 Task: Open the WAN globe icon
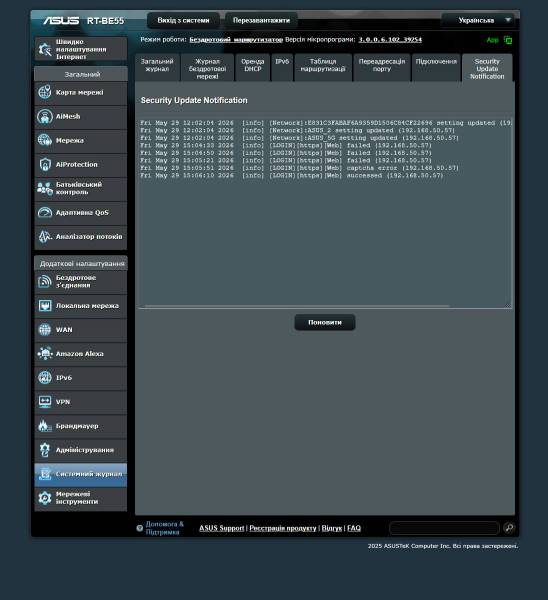[44, 330]
